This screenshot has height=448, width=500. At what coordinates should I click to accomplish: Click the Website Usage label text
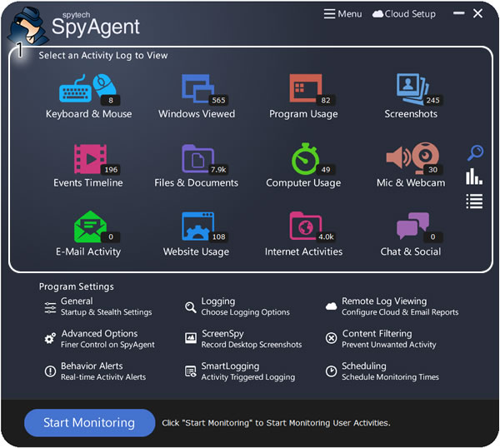click(196, 251)
